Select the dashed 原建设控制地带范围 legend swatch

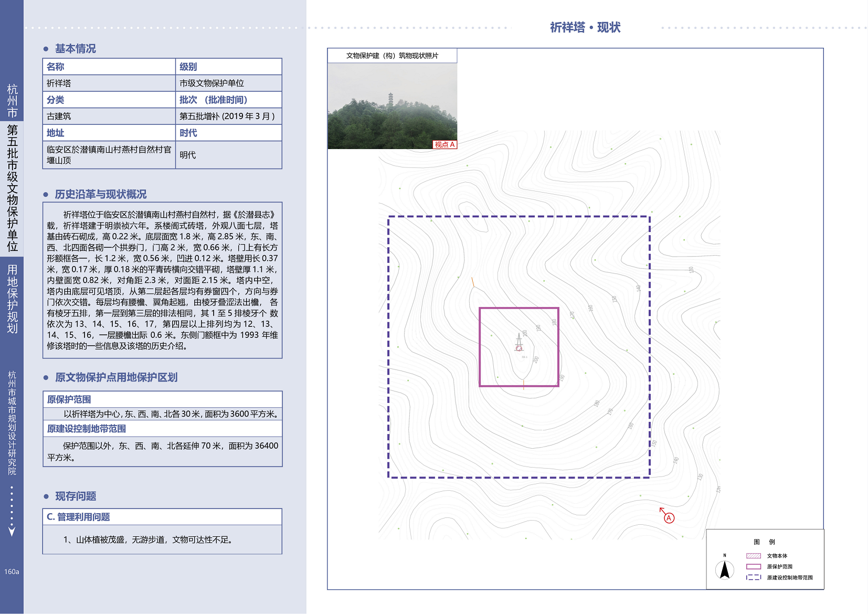coord(754,577)
